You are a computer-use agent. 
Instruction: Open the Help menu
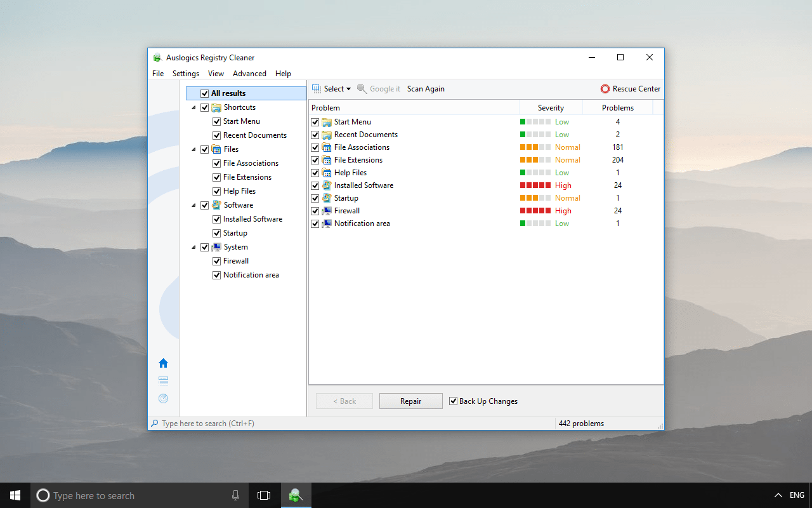click(283, 74)
